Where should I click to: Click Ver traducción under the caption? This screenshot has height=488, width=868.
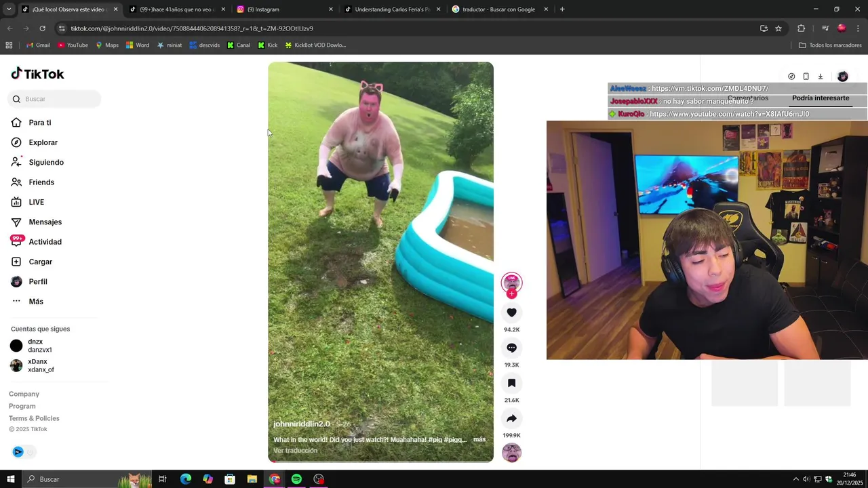[x=295, y=451]
